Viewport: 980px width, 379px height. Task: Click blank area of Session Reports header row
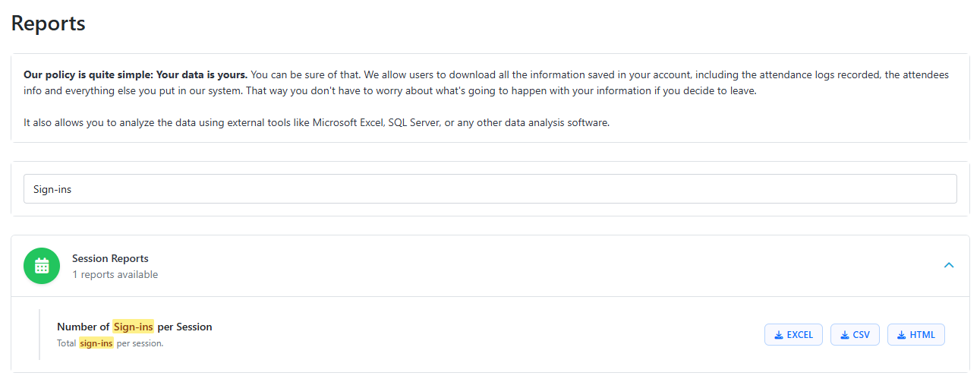(x=531, y=266)
